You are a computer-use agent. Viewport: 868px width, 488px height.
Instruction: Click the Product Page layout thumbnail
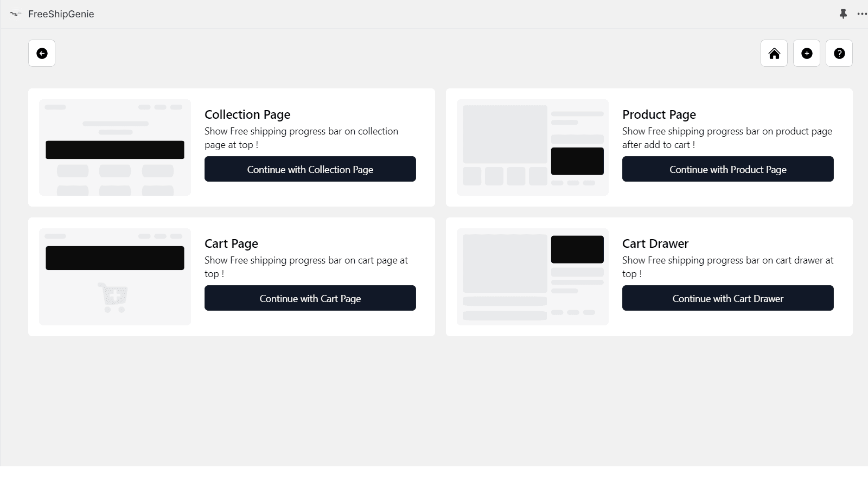click(532, 147)
